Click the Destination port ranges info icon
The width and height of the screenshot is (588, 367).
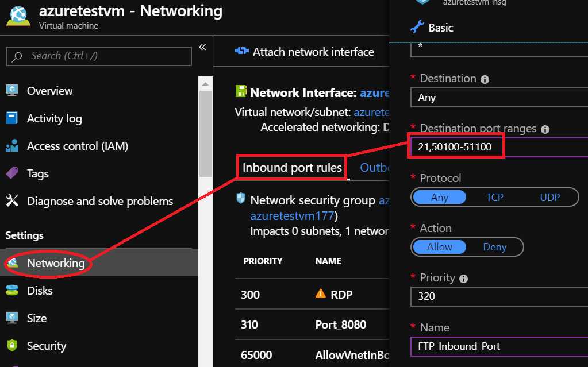click(x=545, y=129)
